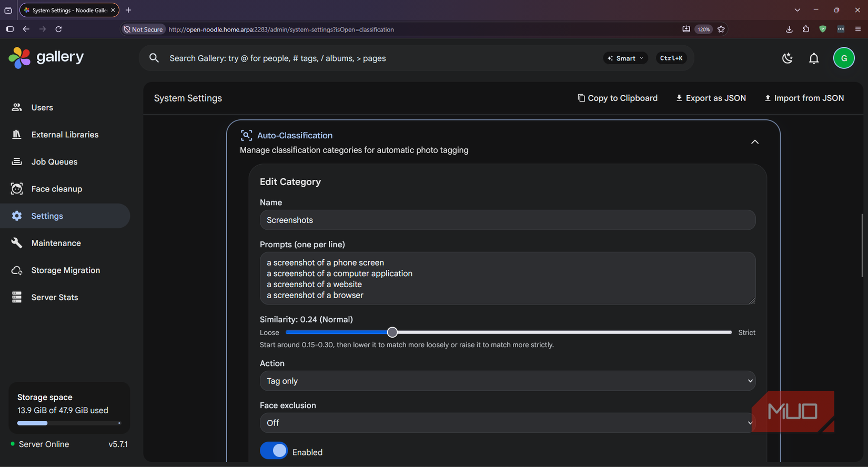Image resolution: width=868 pixels, height=467 pixels.
Task: Open Face cleanup page
Action: click(65, 189)
